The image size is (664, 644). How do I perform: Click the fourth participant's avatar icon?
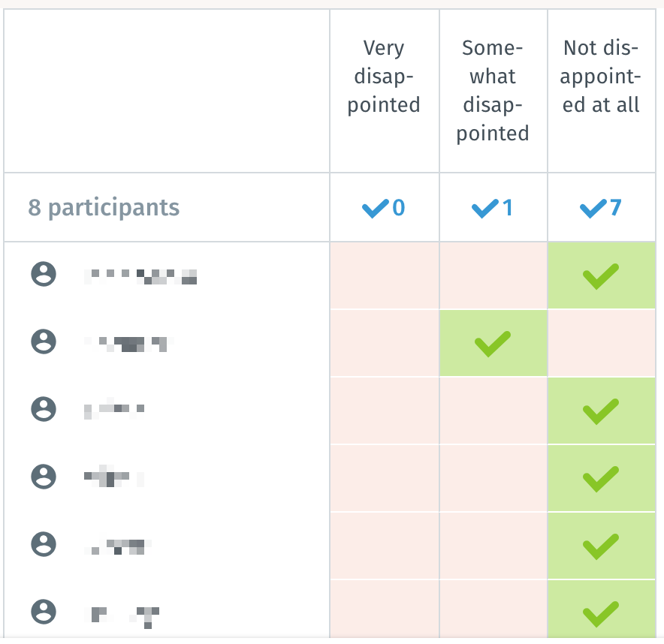(44, 476)
